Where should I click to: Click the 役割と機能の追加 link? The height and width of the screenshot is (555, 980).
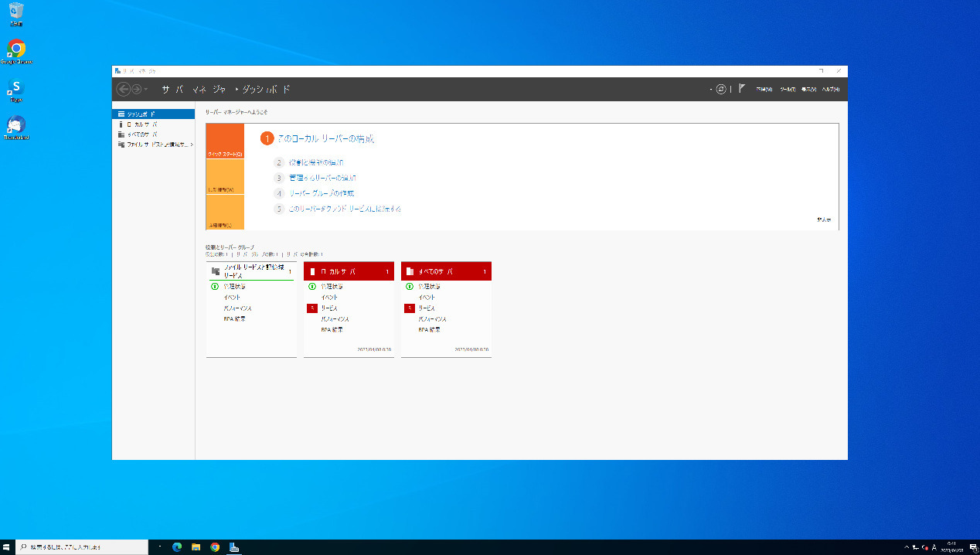316,162
